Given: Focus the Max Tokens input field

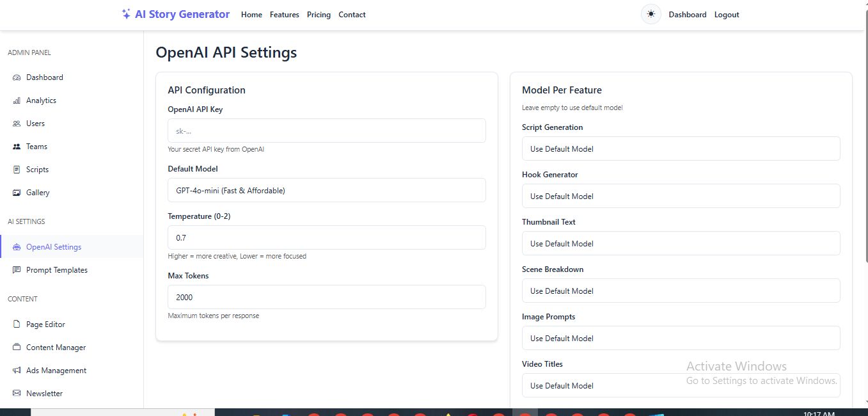Looking at the screenshot, I should point(326,297).
